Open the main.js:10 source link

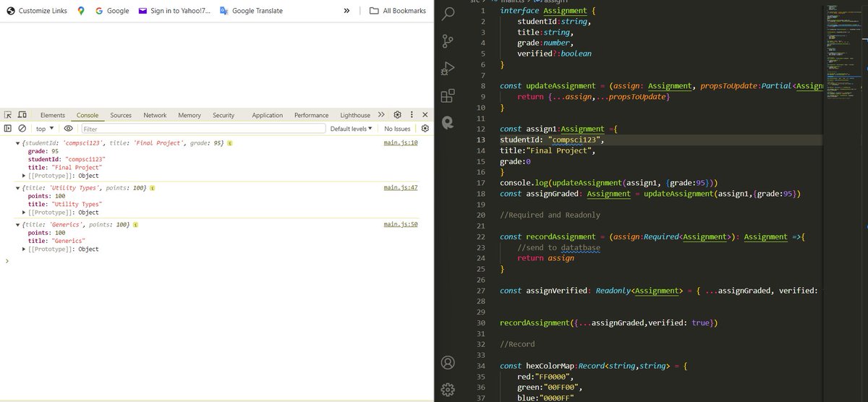(401, 143)
